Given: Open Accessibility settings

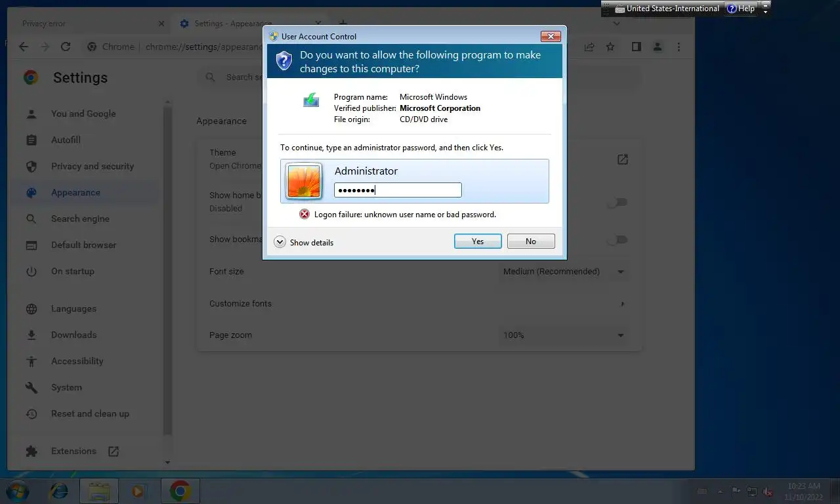Looking at the screenshot, I should click(x=77, y=361).
